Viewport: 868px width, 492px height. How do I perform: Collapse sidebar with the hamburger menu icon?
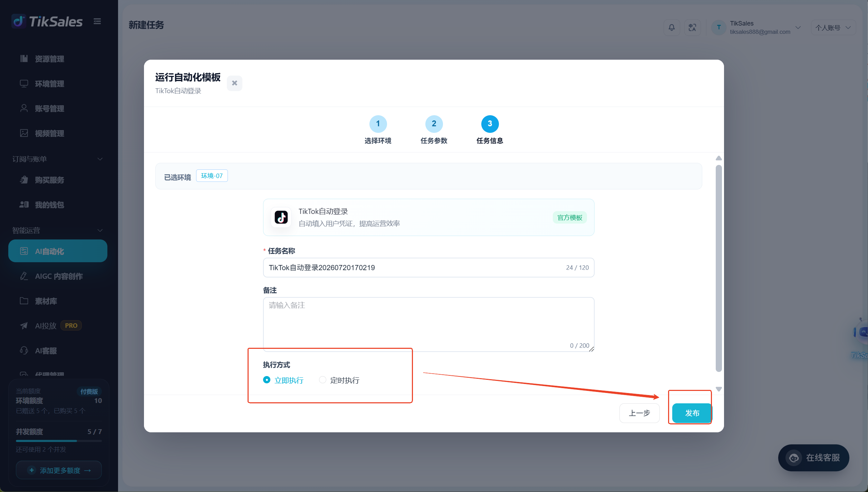(97, 21)
